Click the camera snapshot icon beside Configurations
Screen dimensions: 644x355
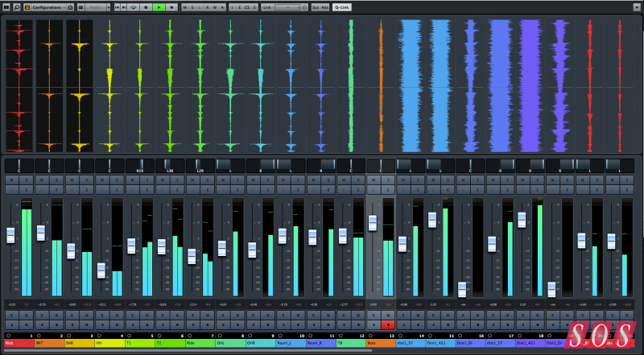(70, 7)
